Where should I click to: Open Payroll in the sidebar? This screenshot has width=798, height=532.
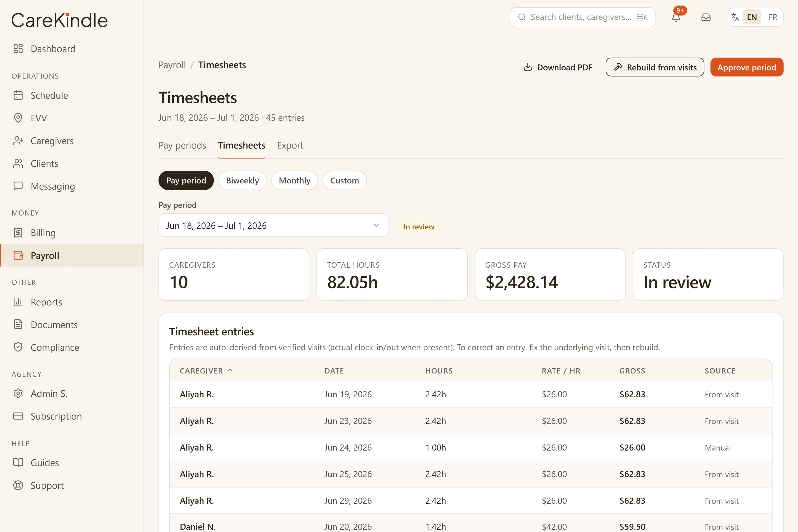tap(72, 255)
